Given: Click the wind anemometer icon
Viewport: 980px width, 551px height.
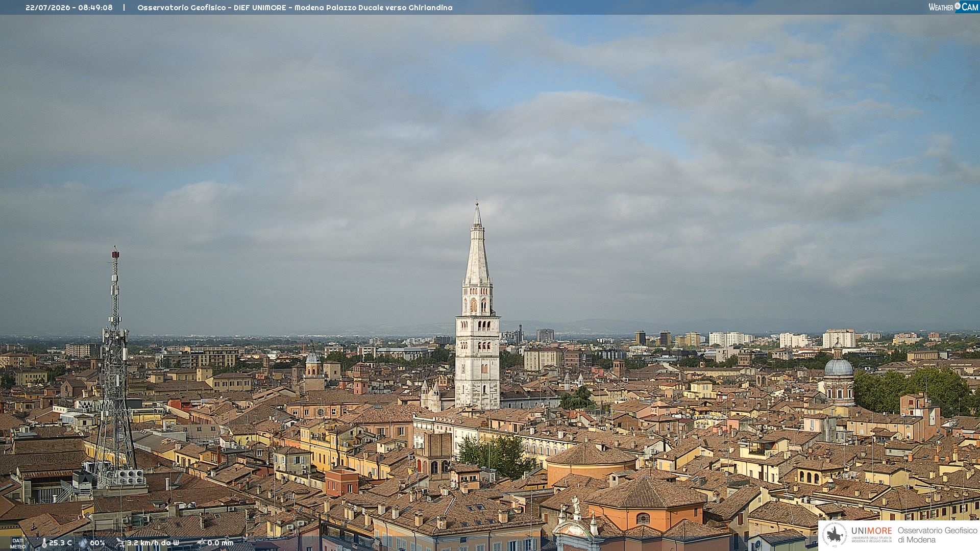Looking at the screenshot, I should tap(120, 543).
